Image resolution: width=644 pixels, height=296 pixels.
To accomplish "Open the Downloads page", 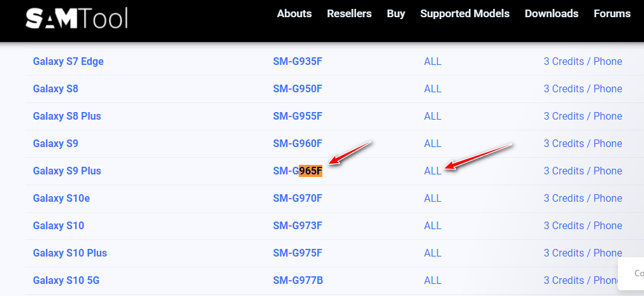I will (x=552, y=13).
